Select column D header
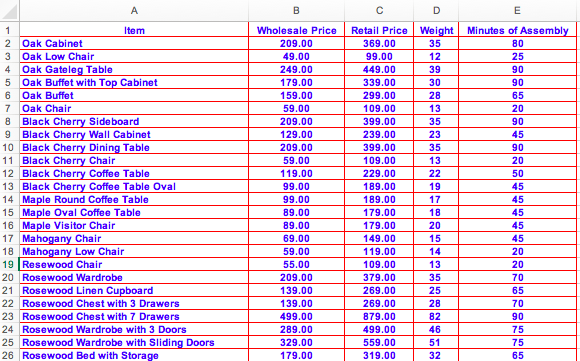The width and height of the screenshot is (580, 361). [x=436, y=10]
